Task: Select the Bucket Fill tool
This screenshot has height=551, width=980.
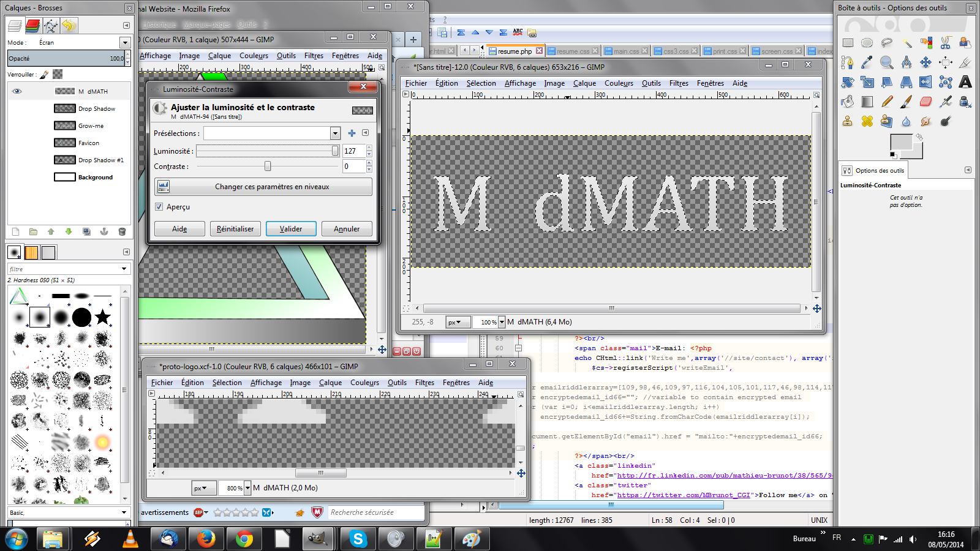Action: [x=848, y=101]
